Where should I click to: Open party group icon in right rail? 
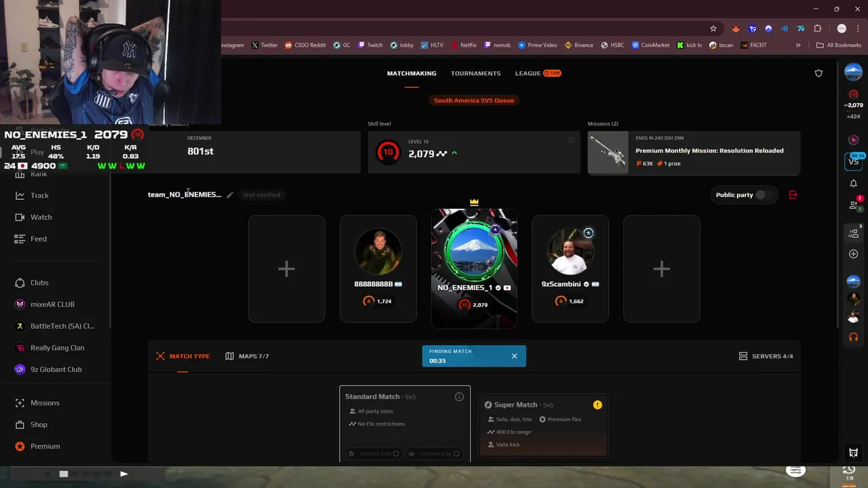click(854, 232)
